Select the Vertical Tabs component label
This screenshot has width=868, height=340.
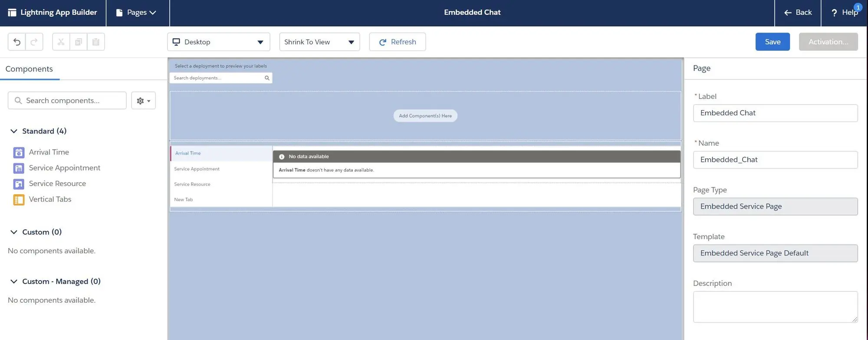pyautogui.click(x=50, y=199)
